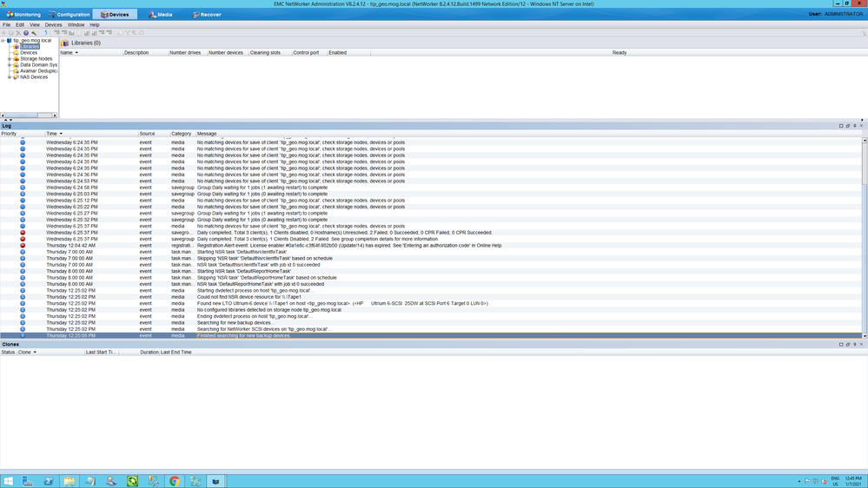Click the Category column header in Log

click(x=181, y=134)
